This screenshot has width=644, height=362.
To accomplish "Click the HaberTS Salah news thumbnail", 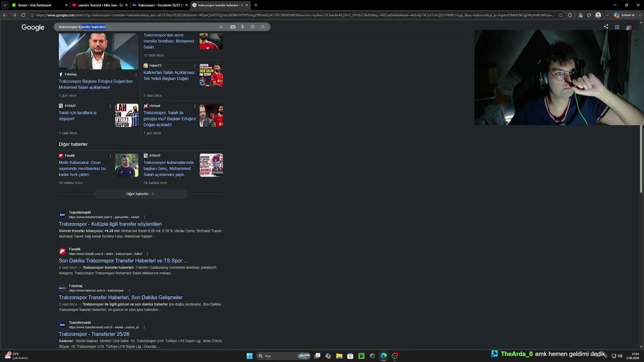I will 211,75.
